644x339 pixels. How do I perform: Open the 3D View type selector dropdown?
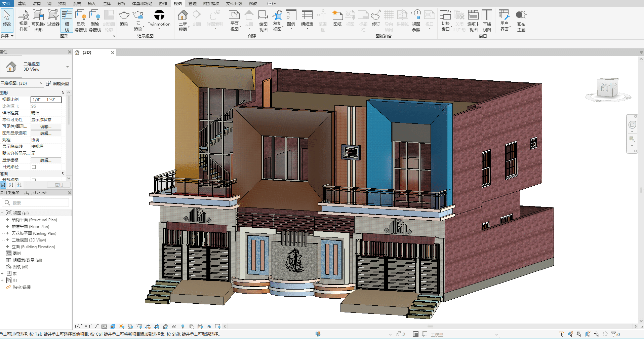tap(67, 67)
